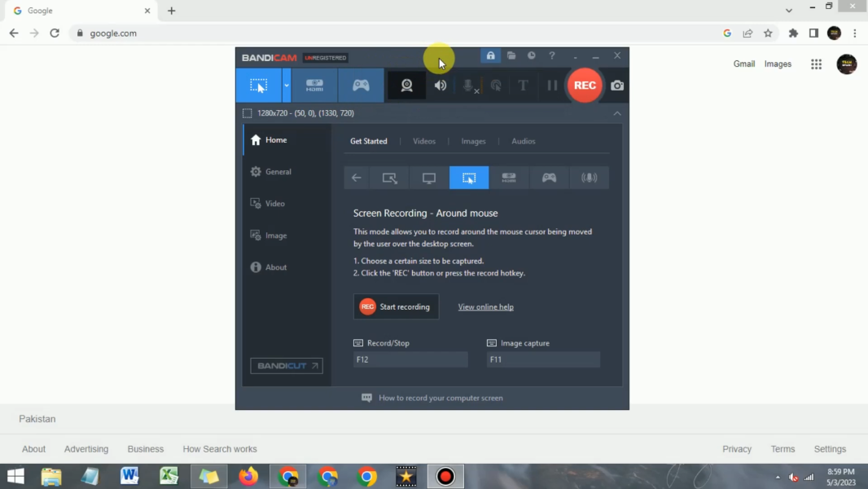868x489 pixels.
Task: Open Images link on Google page
Action: 778,64
